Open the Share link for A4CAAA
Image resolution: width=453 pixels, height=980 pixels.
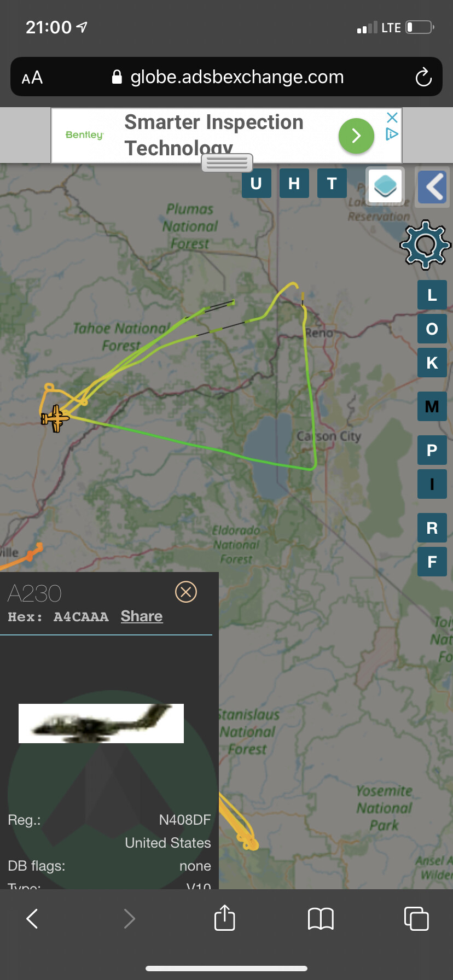(x=142, y=616)
